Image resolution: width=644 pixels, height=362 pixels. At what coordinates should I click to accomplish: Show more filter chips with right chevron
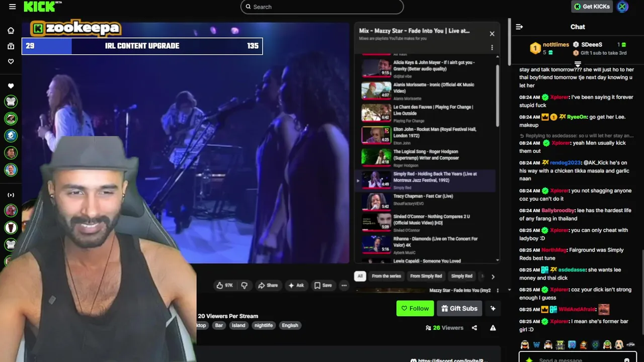(493, 277)
